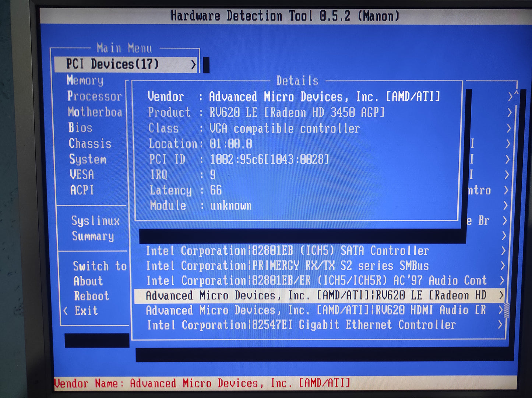Image resolution: width=532 pixels, height=398 pixels.
Task: Select the Chassis menu item
Action: click(x=90, y=144)
